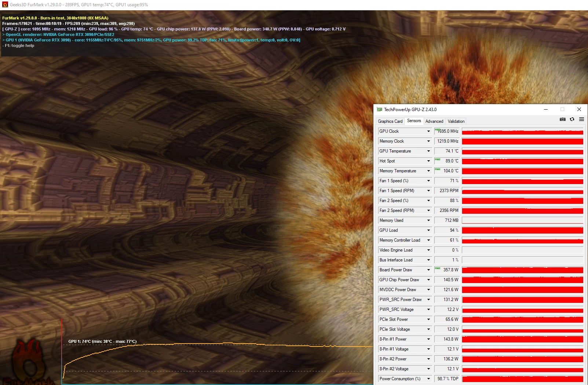Click the GPU Temperature value 74.1 °C
Image resolution: width=588 pixels, height=385 pixels.
click(x=447, y=151)
